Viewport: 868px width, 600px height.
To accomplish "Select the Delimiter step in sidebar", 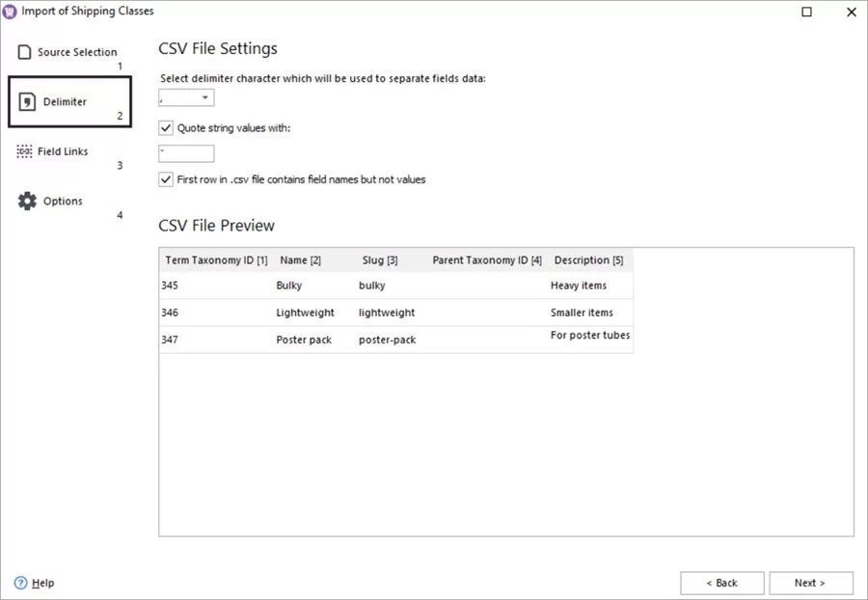I will [x=66, y=100].
